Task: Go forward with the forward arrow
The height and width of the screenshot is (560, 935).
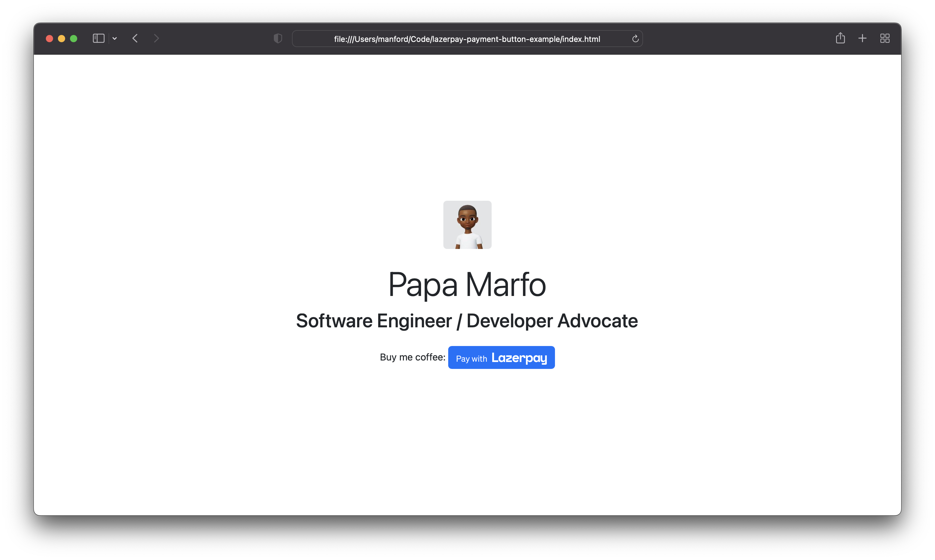Action: 156,39
